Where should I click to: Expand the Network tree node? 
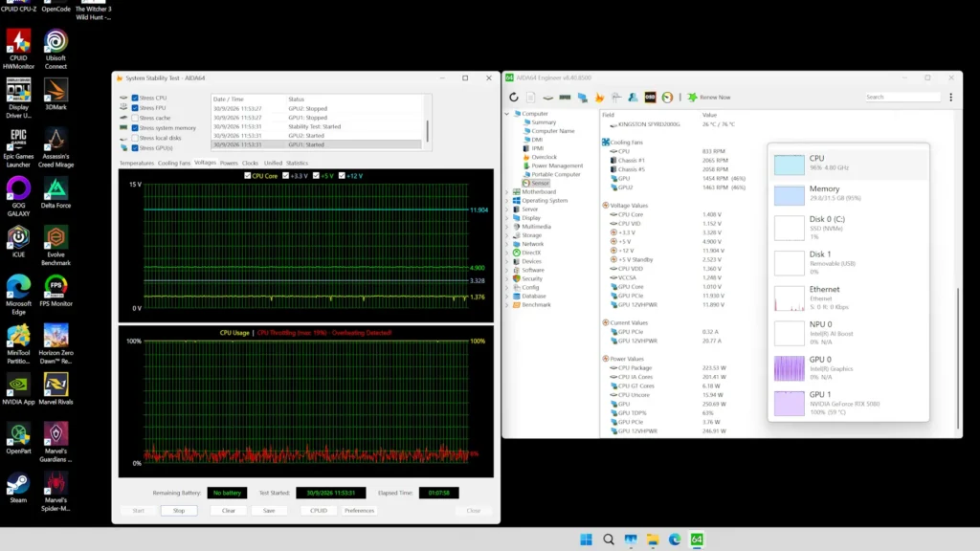point(507,244)
